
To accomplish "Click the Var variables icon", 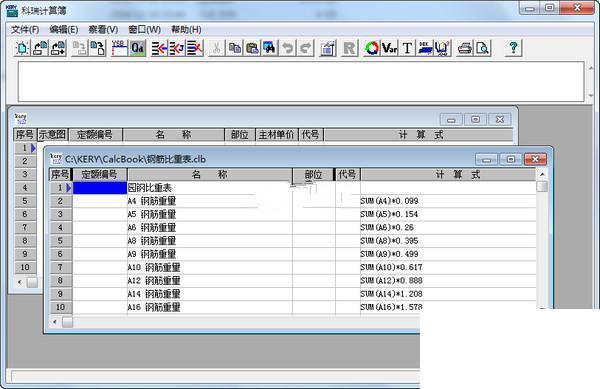I will (389, 48).
